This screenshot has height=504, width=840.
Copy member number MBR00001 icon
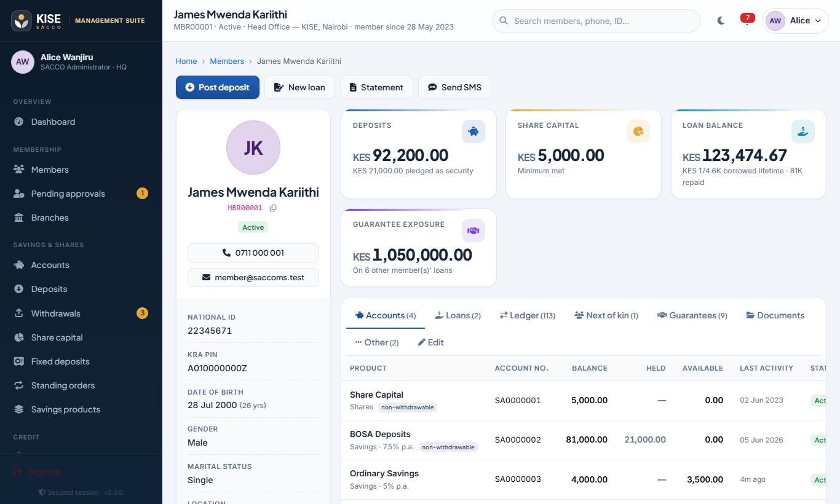[x=273, y=208]
